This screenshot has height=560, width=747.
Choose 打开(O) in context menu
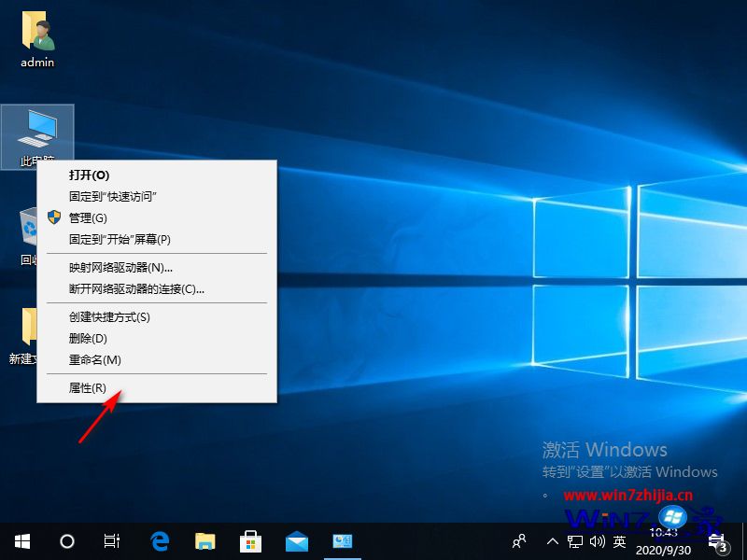click(x=157, y=175)
